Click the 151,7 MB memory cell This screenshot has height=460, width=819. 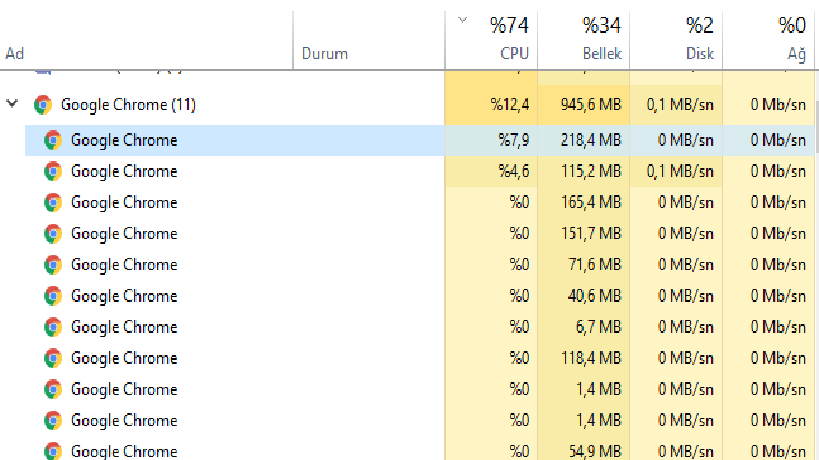point(583,234)
